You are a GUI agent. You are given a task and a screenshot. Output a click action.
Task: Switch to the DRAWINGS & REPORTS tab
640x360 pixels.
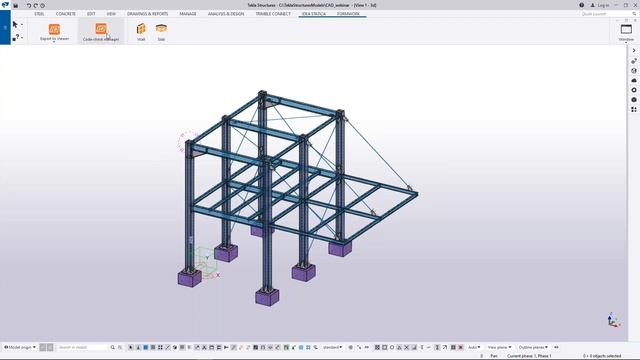pos(147,14)
